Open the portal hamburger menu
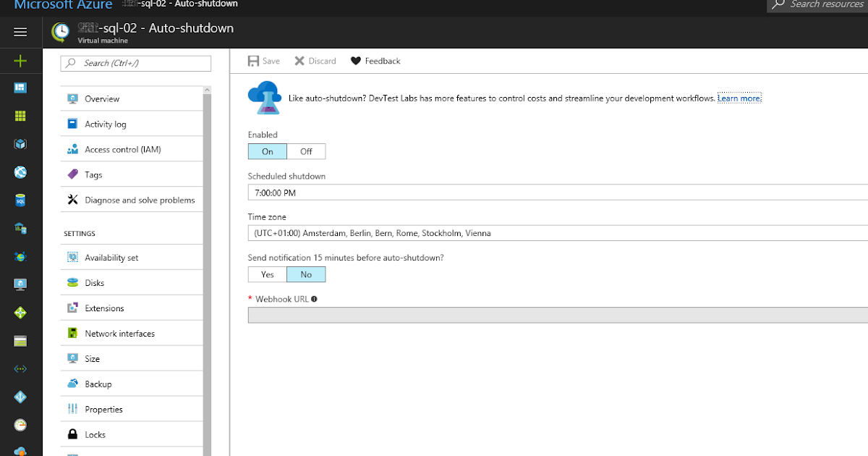The width and height of the screenshot is (868, 456). 20,32
